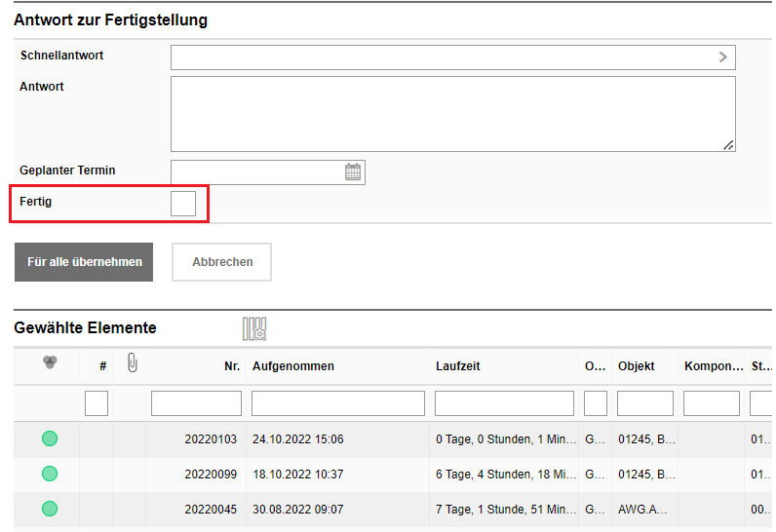Click date 24.10.2022 15:06
This screenshot has height=532, width=776.
click(x=298, y=439)
